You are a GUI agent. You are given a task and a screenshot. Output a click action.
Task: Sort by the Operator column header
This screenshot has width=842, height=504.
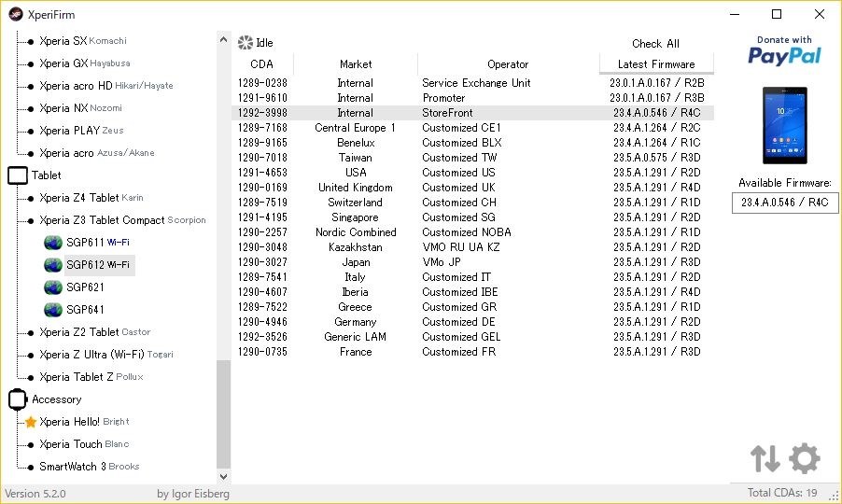click(x=508, y=63)
